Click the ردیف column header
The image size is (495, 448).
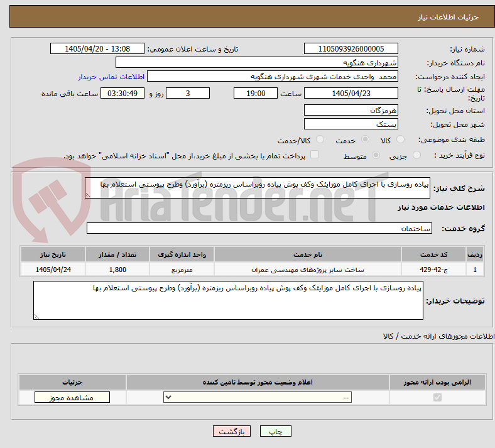(x=475, y=254)
